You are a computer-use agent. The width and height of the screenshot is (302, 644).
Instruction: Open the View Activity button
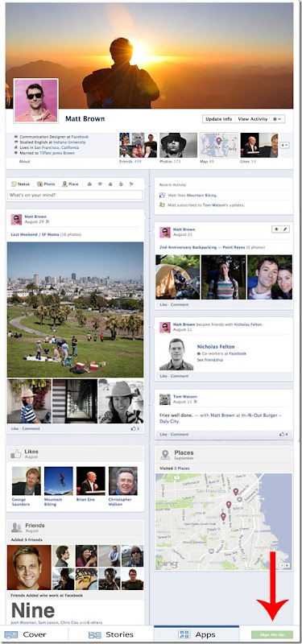click(253, 119)
